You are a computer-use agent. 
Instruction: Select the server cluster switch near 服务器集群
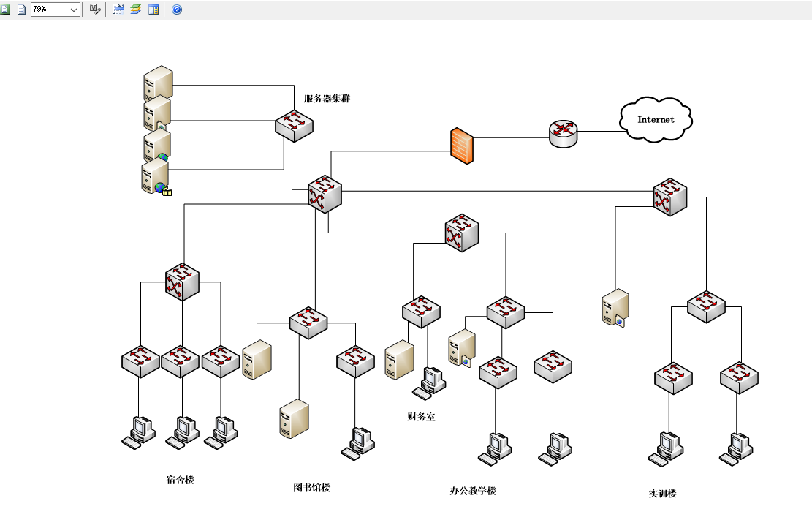pos(294,125)
